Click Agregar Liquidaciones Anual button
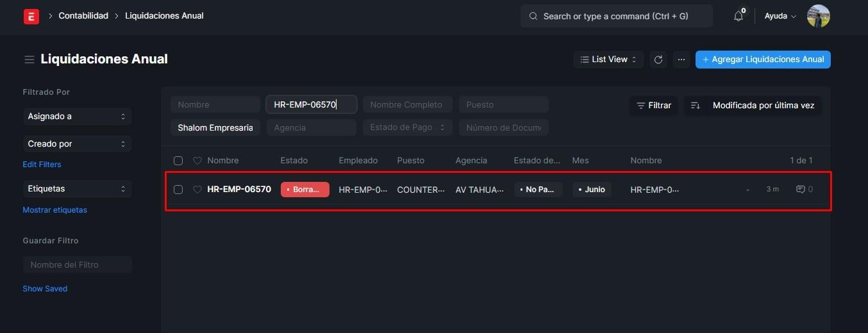This screenshot has height=333, width=868. 763,60
